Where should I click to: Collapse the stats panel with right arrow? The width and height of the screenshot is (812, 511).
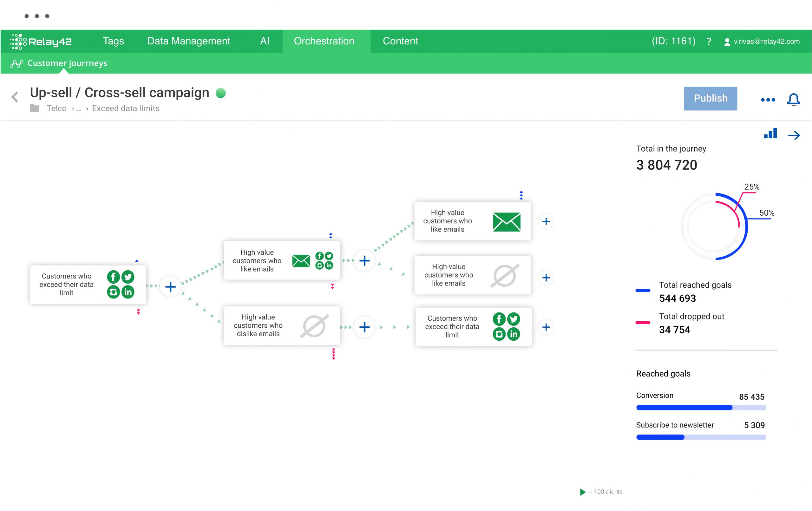pyautogui.click(x=794, y=135)
